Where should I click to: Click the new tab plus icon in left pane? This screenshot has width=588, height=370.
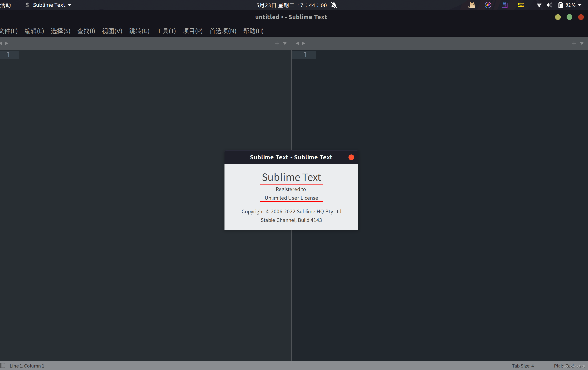[277, 43]
